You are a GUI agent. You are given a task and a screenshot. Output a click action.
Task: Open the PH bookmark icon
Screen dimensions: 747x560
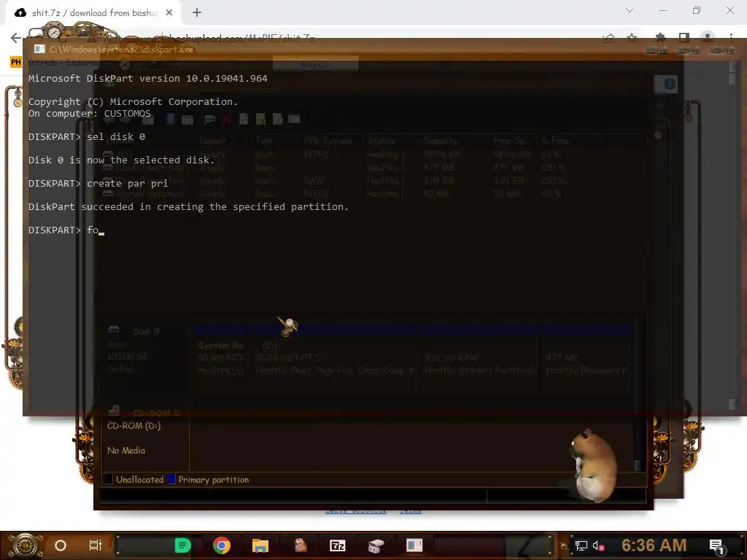click(16, 62)
